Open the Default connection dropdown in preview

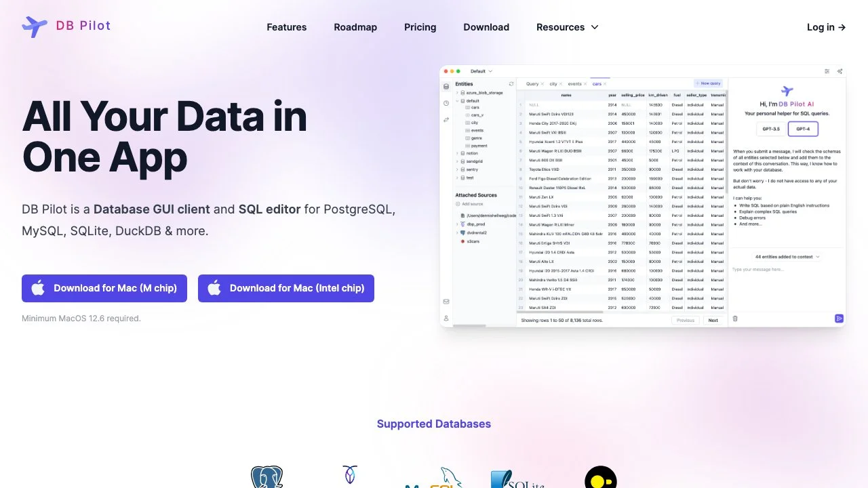pyautogui.click(x=481, y=71)
